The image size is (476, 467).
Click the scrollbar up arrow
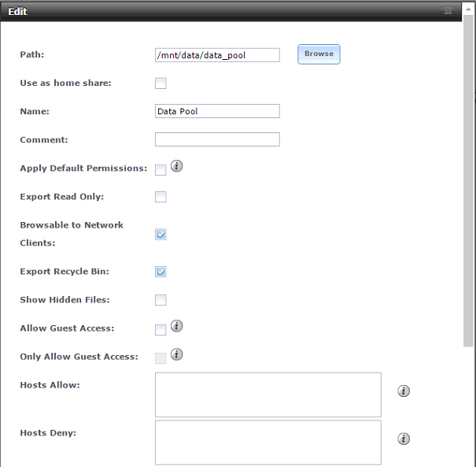click(468, 9)
